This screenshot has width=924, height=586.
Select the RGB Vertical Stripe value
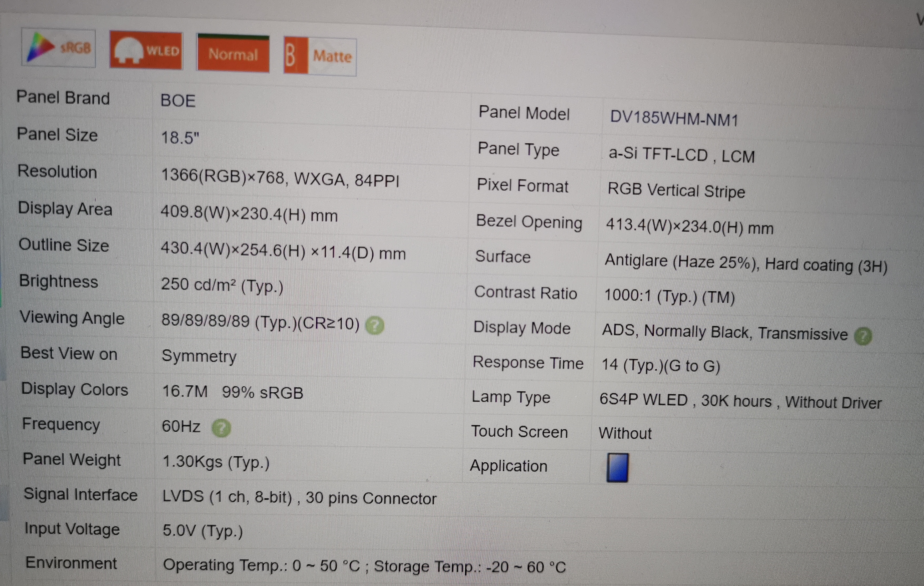point(676,190)
